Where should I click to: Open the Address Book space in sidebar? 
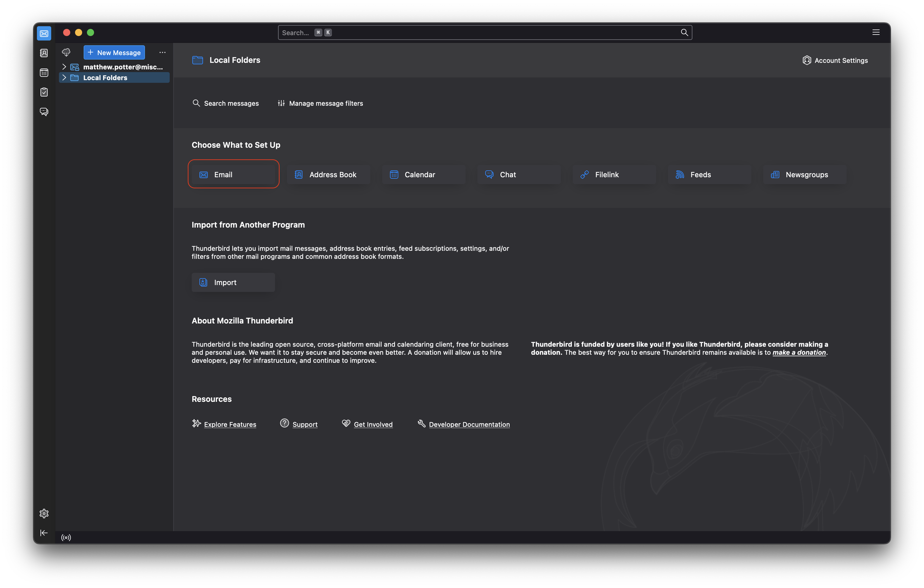point(44,53)
